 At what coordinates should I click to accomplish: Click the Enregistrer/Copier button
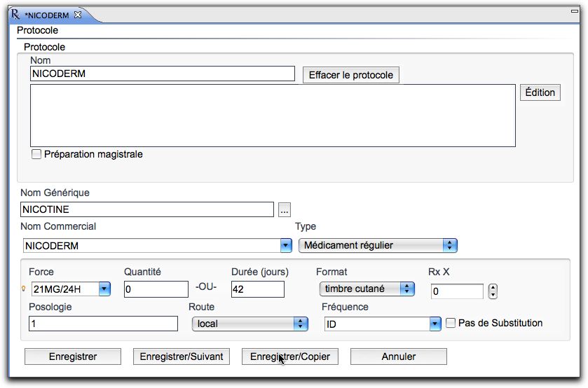pyautogui.click(x=290, y=356)
